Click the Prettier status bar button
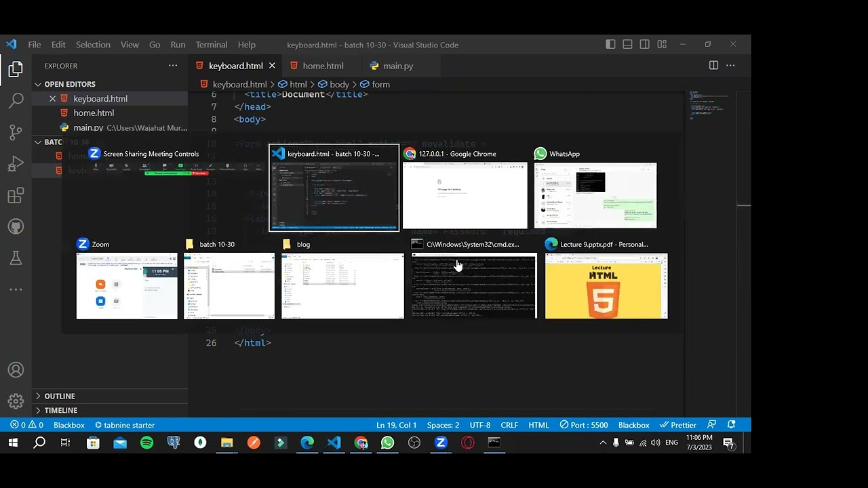 (679, 425)
